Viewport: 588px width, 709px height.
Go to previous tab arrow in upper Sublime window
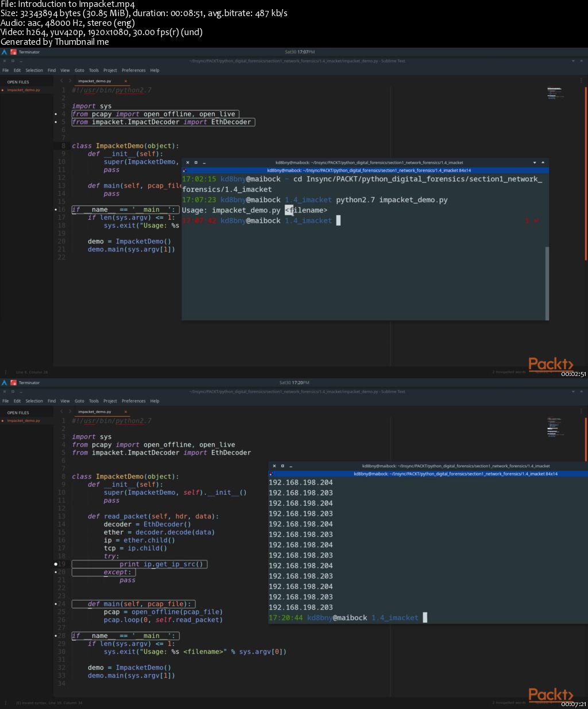coord(62,81)
